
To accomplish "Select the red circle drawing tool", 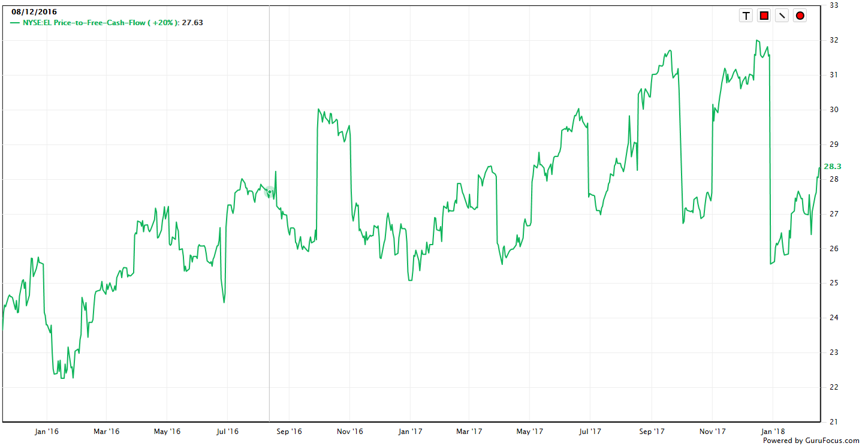I will pyautogui.click(x=800, y=16).
